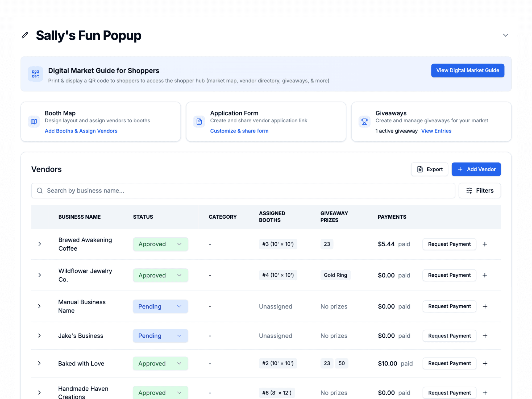Click the Application Form document icon
The image size is (532, 399).
199,122
